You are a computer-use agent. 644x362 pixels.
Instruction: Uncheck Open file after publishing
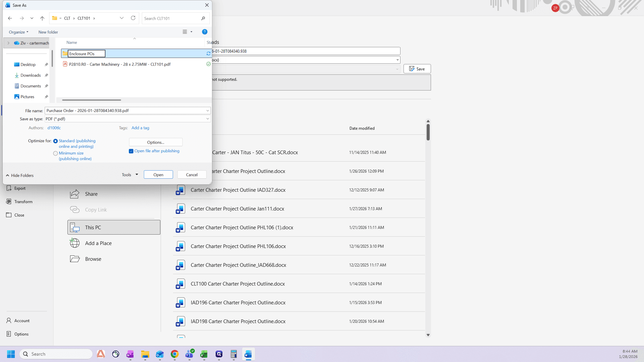(131, 151)
